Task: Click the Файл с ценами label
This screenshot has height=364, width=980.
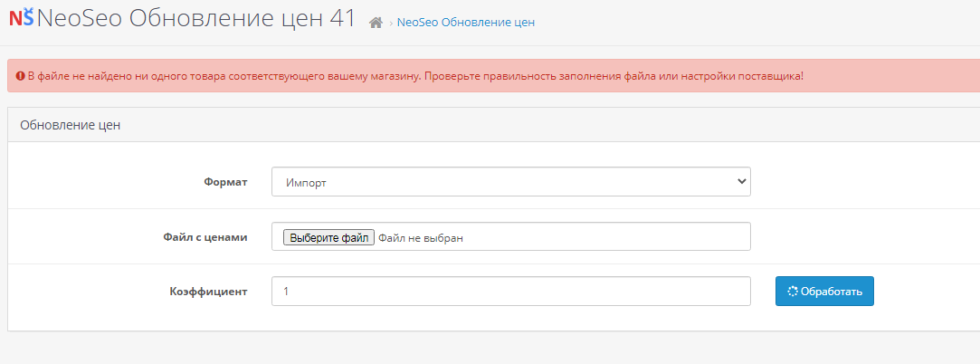Action: click(x=205, y=237)
